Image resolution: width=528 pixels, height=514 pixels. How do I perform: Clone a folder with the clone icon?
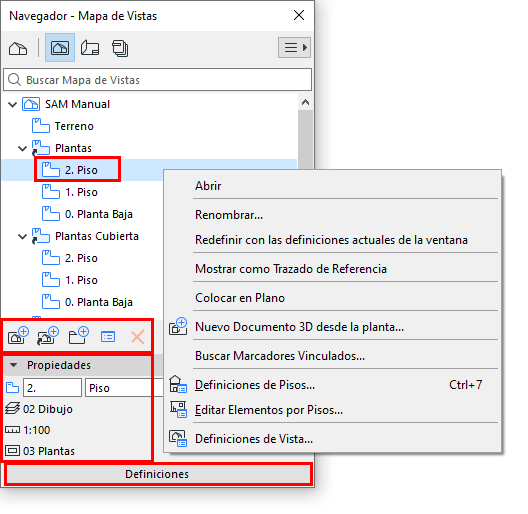47,336
